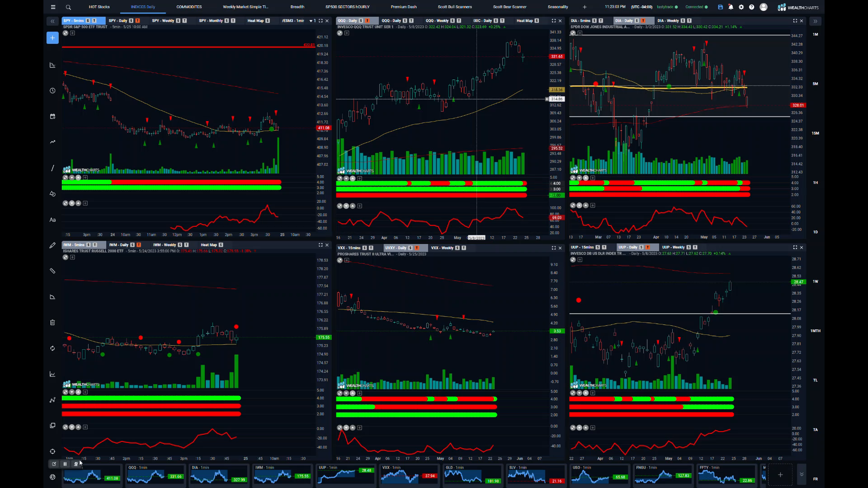Open the Seasonality workspace tab

click(x=558, y=7)
